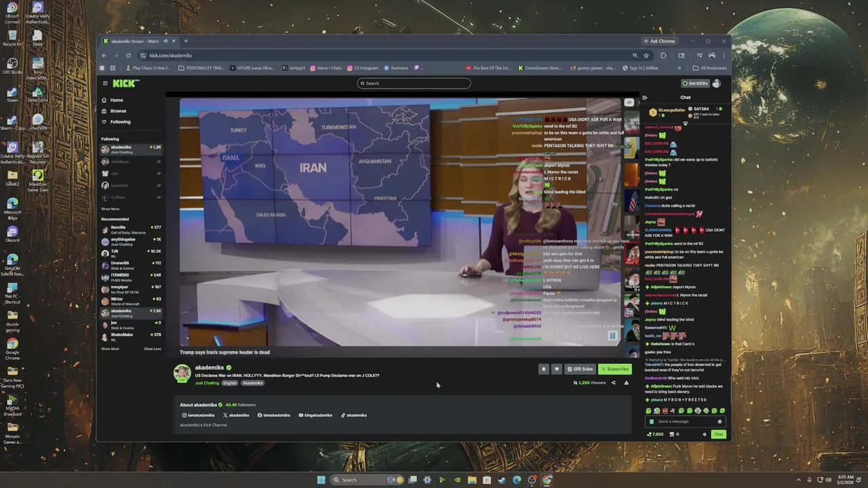Image resolution: width=868 pixels, height=488 pixels.
Task: Click the Gift Subs button
Action: (580, 369)
